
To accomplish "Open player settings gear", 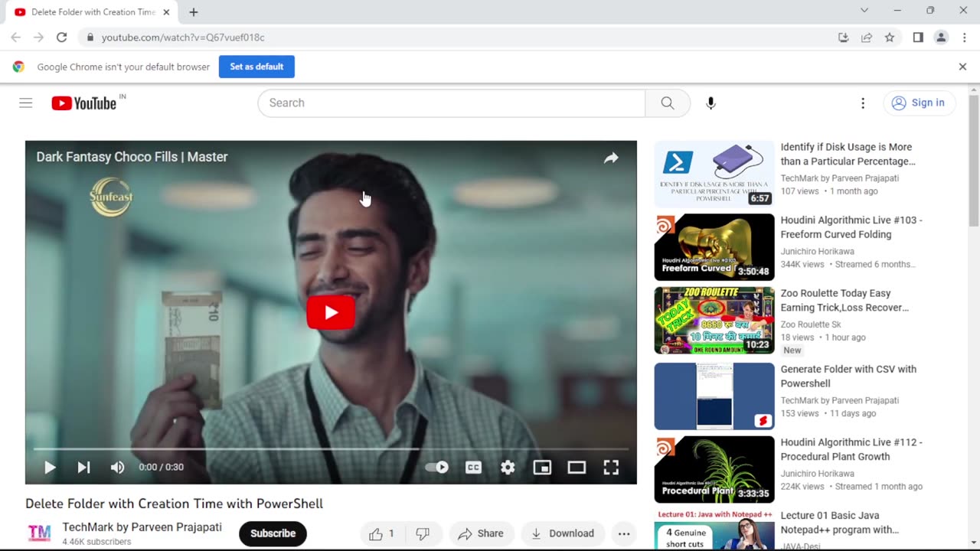I will pos(508,467).
